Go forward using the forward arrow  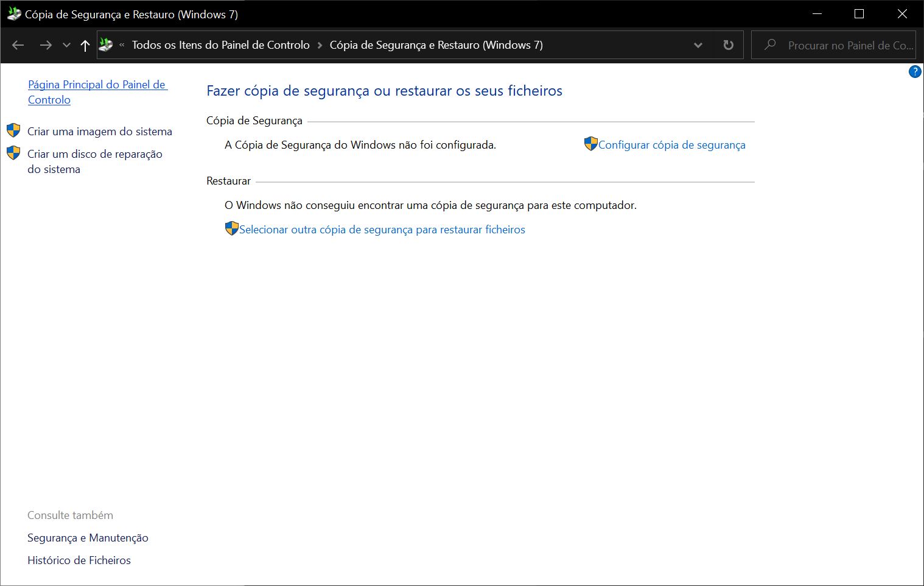pos(46,45)
